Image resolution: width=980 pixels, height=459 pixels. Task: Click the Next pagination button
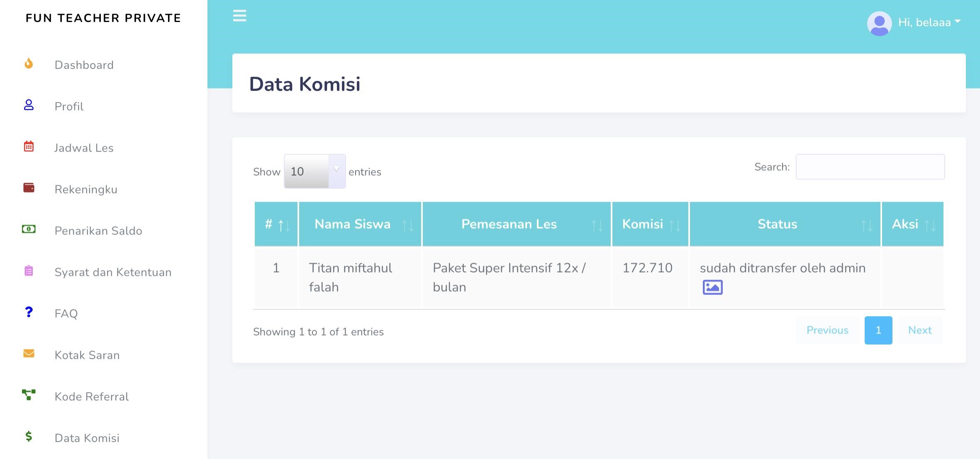919,330
